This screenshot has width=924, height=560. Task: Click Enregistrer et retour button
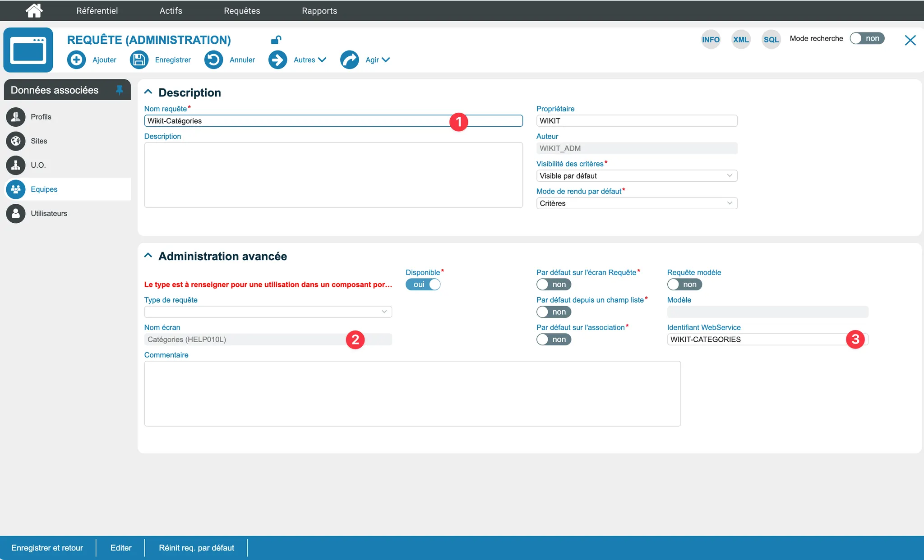47,548
